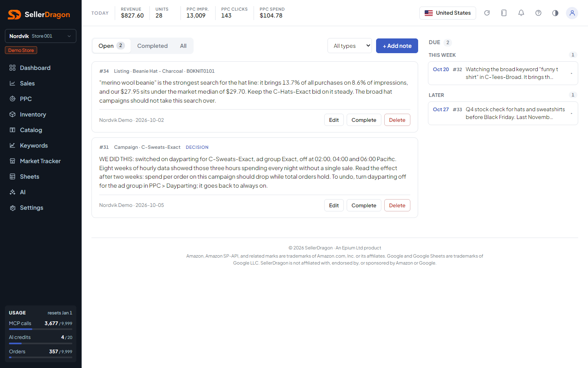Click the AI credits usage progress bar
Screen dimensions: 588x368
coord(40,343)
